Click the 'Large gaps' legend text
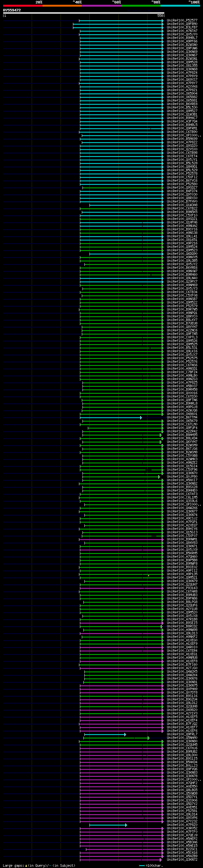203x868 pixels. (13, 866)
